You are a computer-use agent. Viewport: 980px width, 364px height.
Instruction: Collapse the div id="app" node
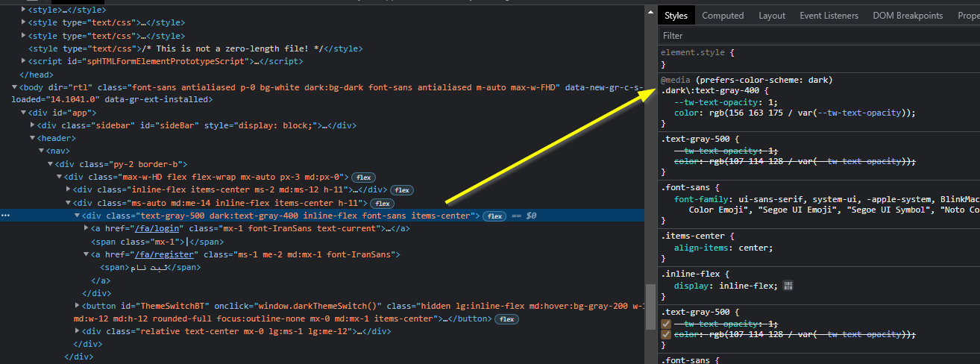(23, 113)
